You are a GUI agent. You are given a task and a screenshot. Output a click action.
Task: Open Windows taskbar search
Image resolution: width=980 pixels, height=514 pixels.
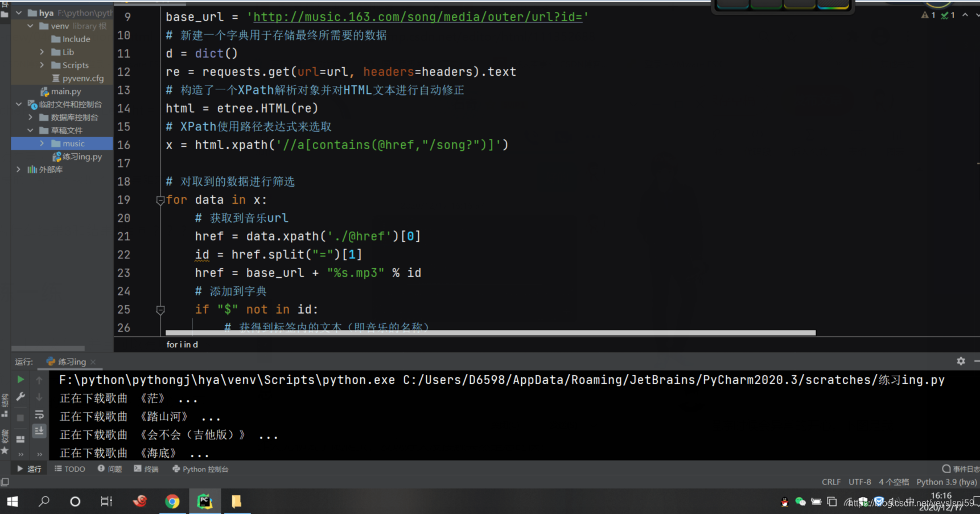[x=44, y=501]
